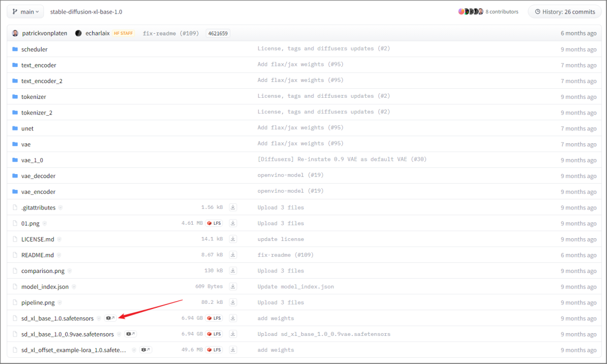Open the fix-readme commit in README.md row
Viewport: 607px width, 364px height.
point(286,255)
